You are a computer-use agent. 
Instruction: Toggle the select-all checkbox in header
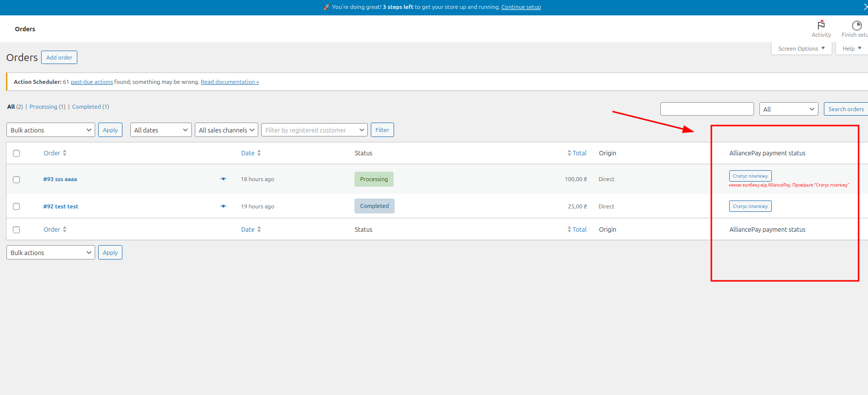pyautogui.click(x=16, y=153)
